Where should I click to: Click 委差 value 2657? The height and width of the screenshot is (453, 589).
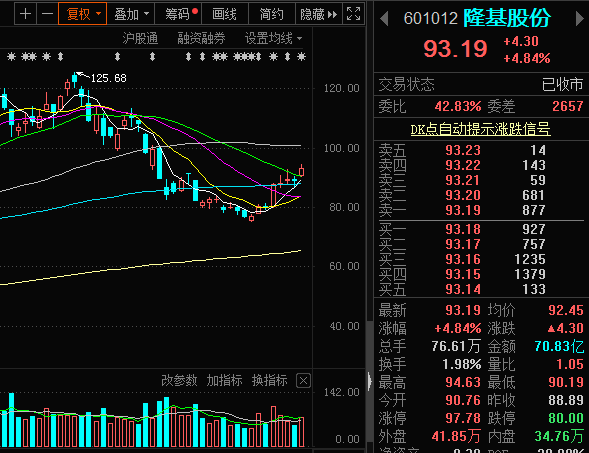(568, 106)
